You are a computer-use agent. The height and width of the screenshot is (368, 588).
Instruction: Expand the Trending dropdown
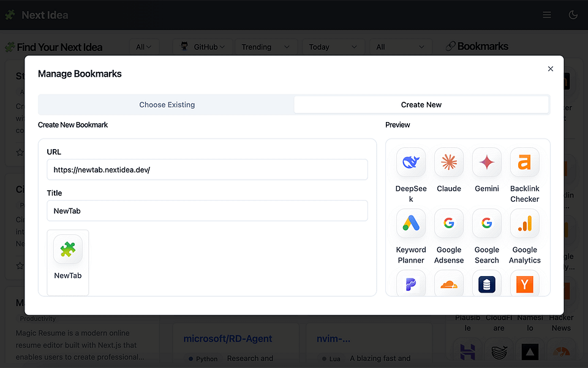click(266, 47)
